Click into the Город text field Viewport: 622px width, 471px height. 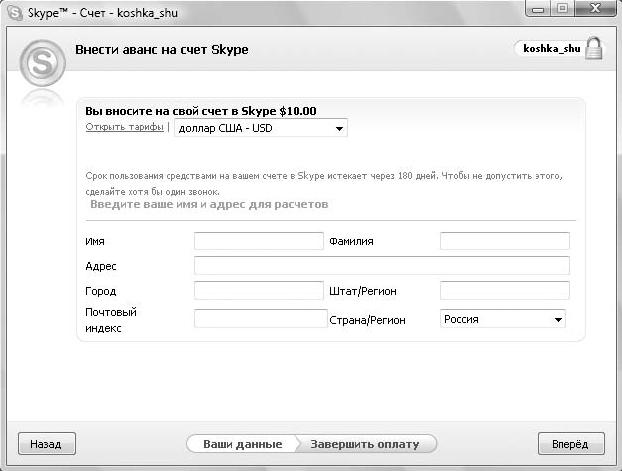pos(259,290)
